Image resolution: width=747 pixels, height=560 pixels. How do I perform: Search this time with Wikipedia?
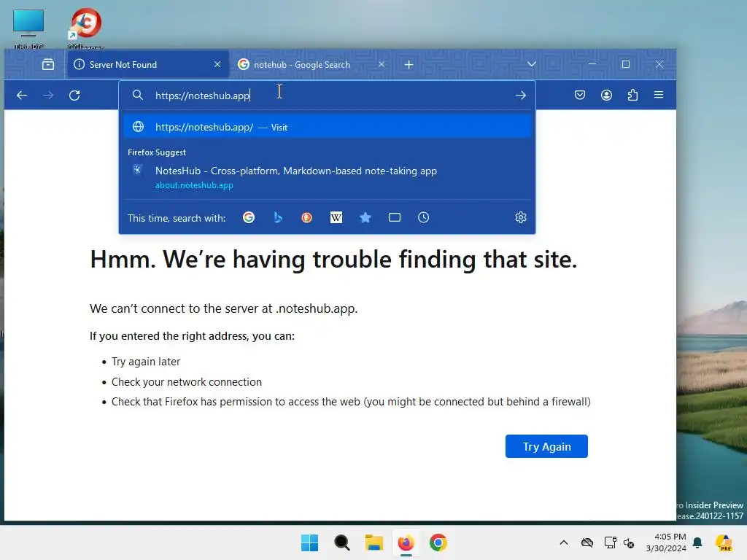[x=336, y=217]
